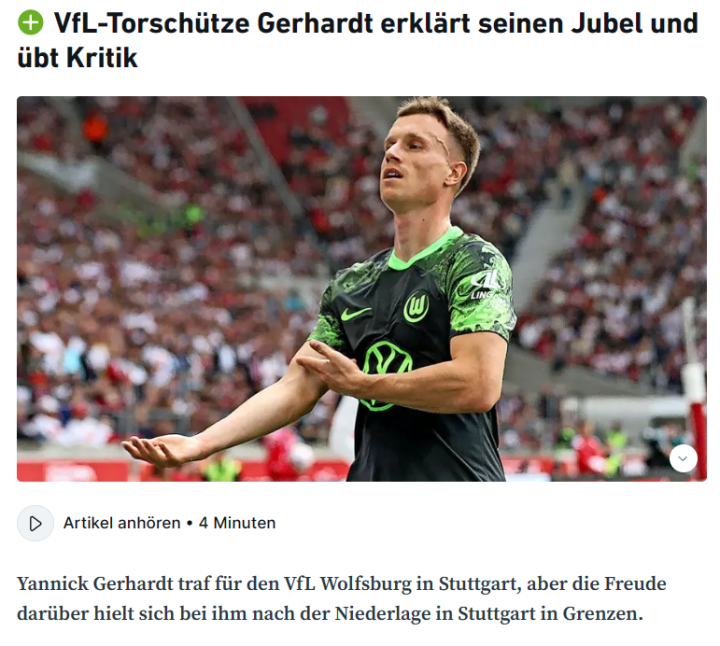Open the VfL-Torschütze Gerhardt headline
Screen dimensions: 720x646
click(x=357, y=40)
